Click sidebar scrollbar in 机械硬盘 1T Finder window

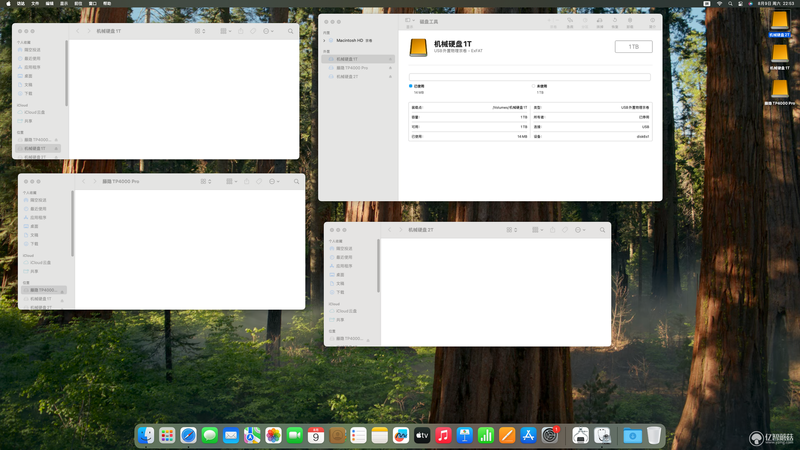[x=66, y=73]
